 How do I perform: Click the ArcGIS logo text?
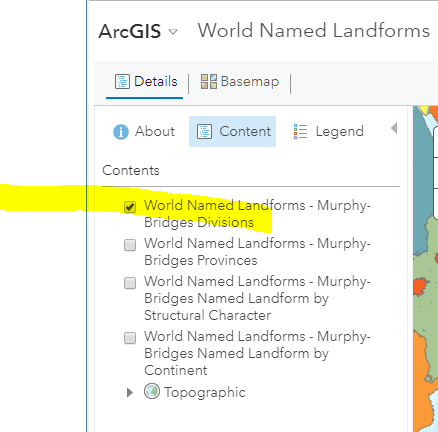pyautogui.click(x=130, y=32)
